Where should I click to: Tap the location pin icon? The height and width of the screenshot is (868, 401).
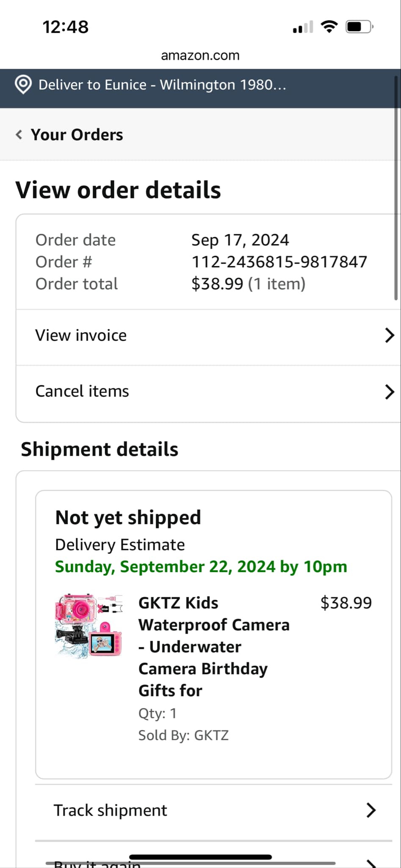click(23, 85)
